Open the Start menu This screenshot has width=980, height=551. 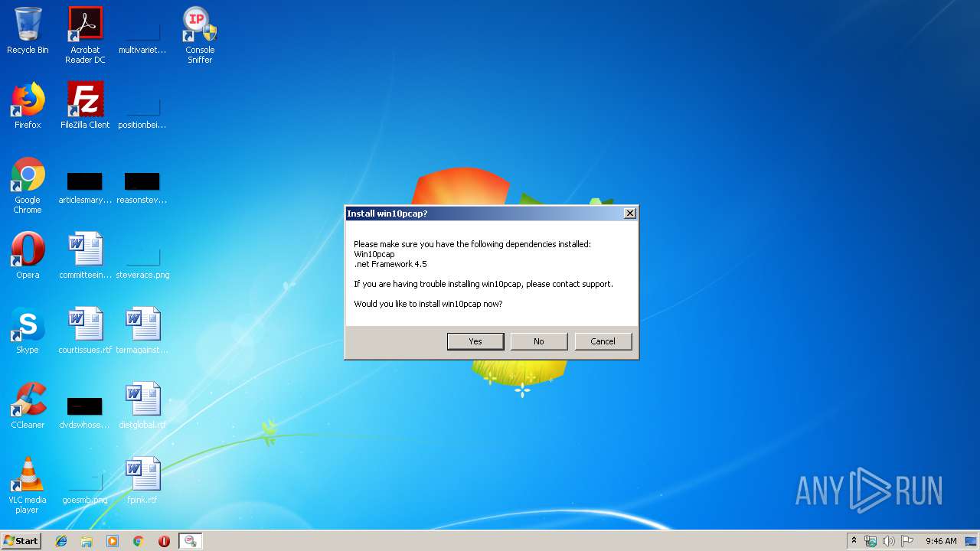(x=21, y=541)
